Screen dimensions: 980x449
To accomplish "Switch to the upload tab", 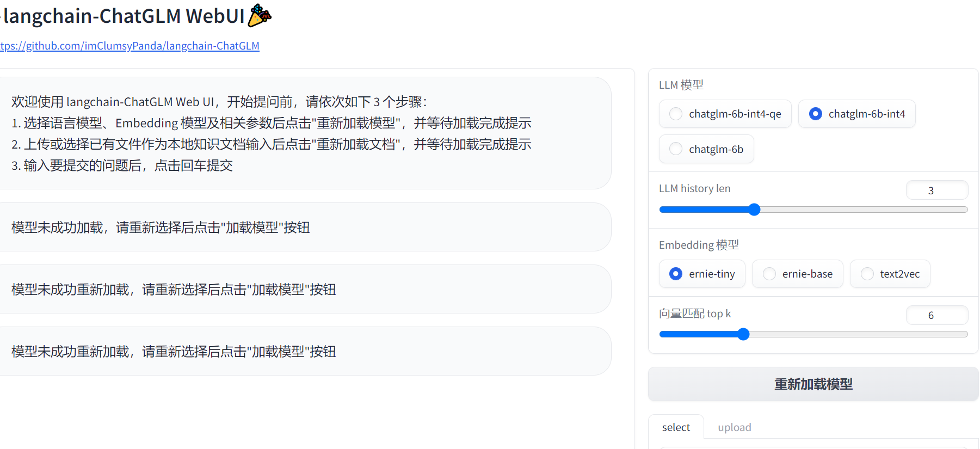I will click(x=735, y=427).
